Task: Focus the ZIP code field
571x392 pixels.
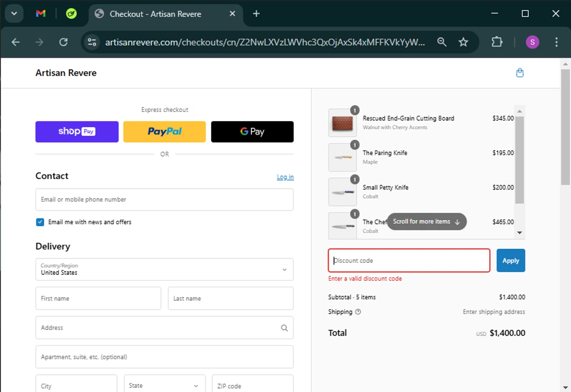Action: [x=253, y=384]
